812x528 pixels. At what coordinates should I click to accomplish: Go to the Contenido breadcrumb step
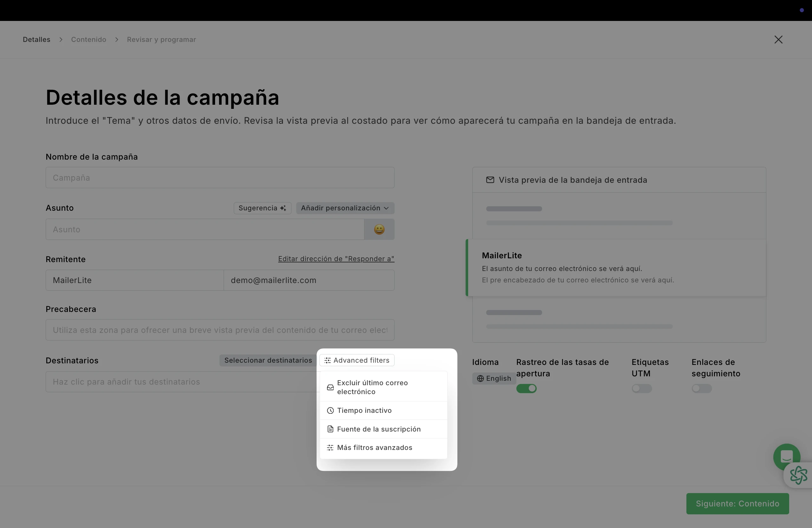click(x=88, y=40)
